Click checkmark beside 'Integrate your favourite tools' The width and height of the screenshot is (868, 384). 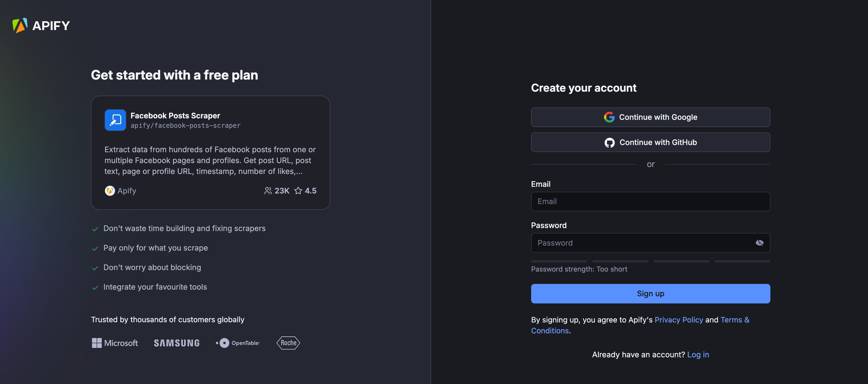click(x=95, y=288)
